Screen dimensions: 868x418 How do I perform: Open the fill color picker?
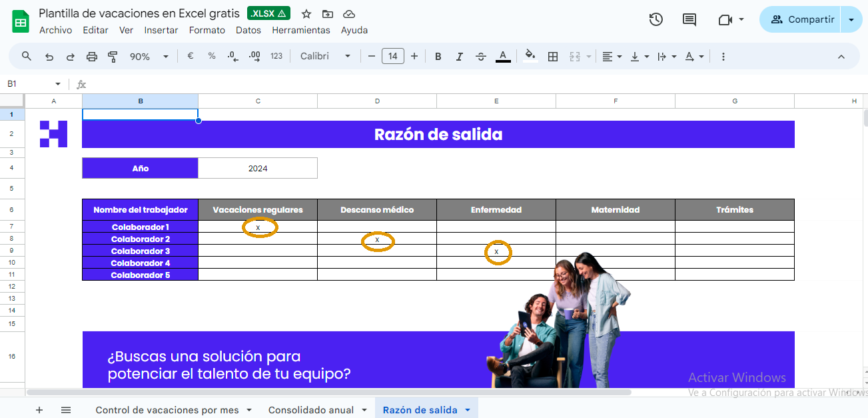click(530, 57)
